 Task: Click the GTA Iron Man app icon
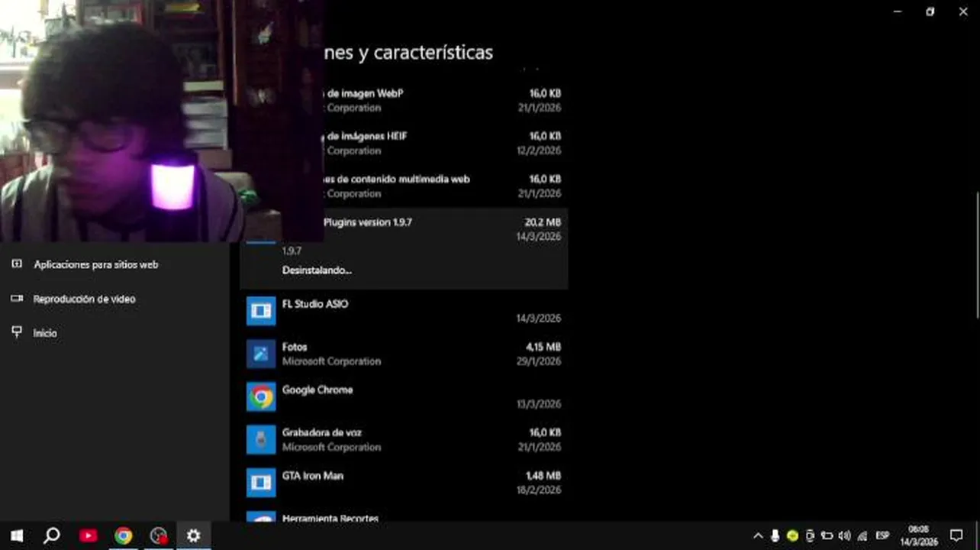(x=261, y=482)
